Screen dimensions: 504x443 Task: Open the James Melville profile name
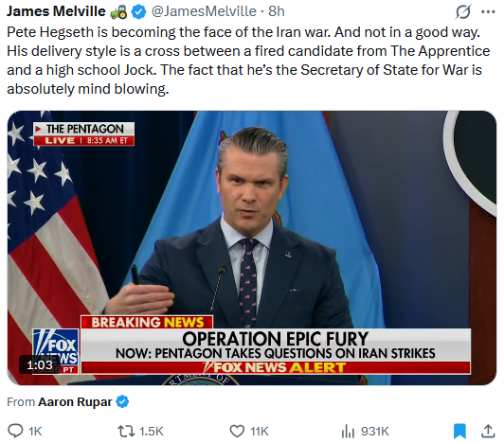point(56,11)
